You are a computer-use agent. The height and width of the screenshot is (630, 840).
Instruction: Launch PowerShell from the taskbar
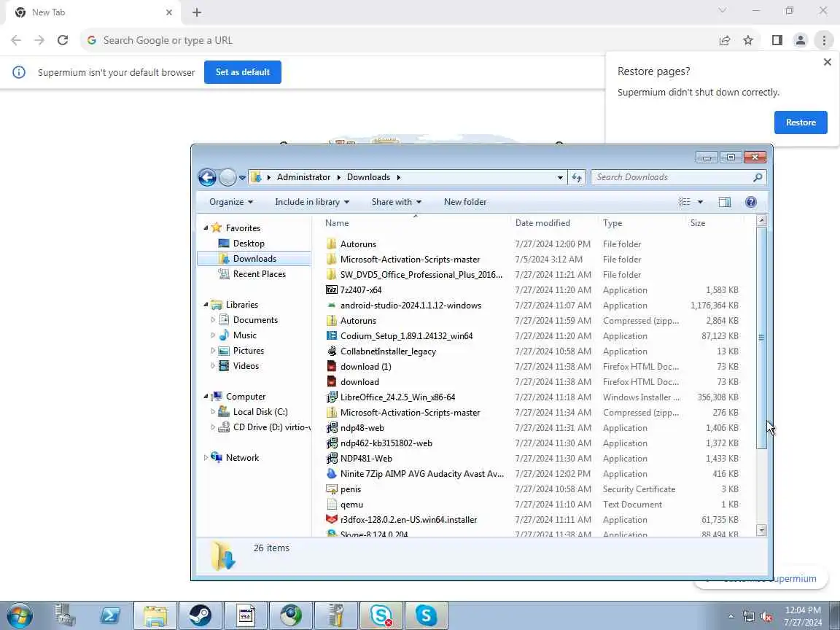pyautogui.click(x=110, y=615)
